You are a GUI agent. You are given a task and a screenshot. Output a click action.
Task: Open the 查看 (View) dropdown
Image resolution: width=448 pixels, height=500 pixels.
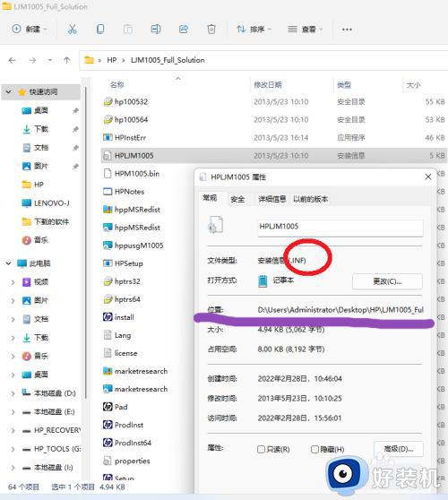point(306,30)
